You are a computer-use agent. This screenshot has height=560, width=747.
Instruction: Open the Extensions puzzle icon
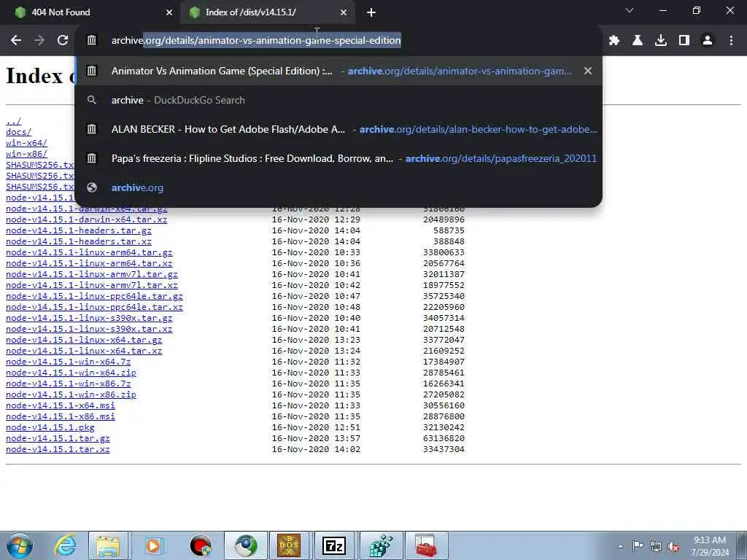614,41
